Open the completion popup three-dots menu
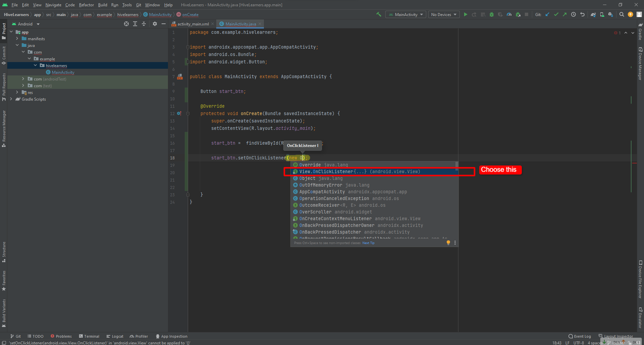Viewport: 644px width, 345px height. (455, 243)
